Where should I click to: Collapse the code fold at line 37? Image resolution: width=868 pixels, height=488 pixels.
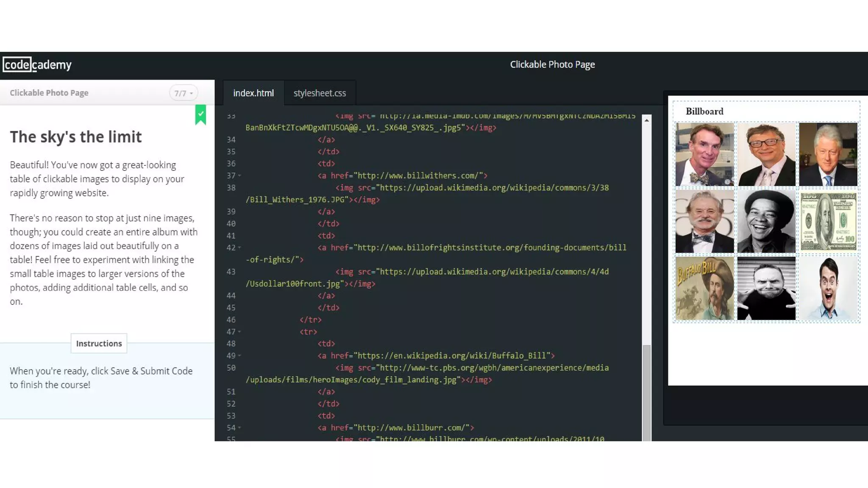tap(240, 176)
